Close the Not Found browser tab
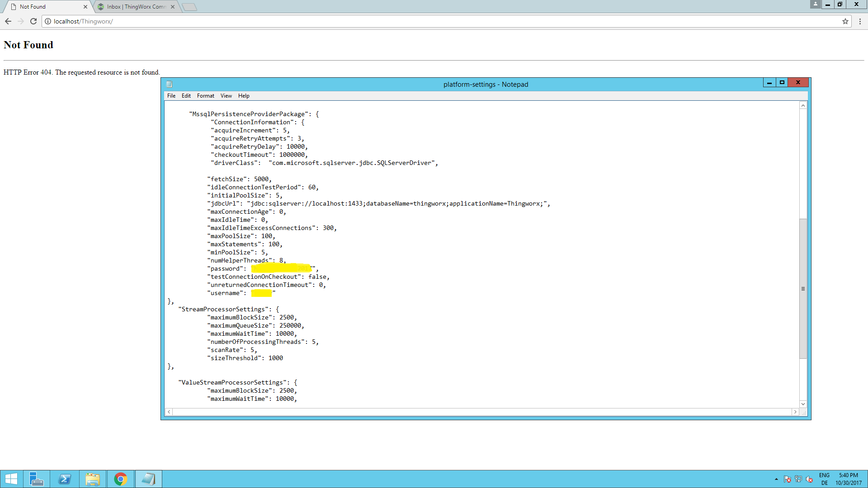 pos(85,7)
